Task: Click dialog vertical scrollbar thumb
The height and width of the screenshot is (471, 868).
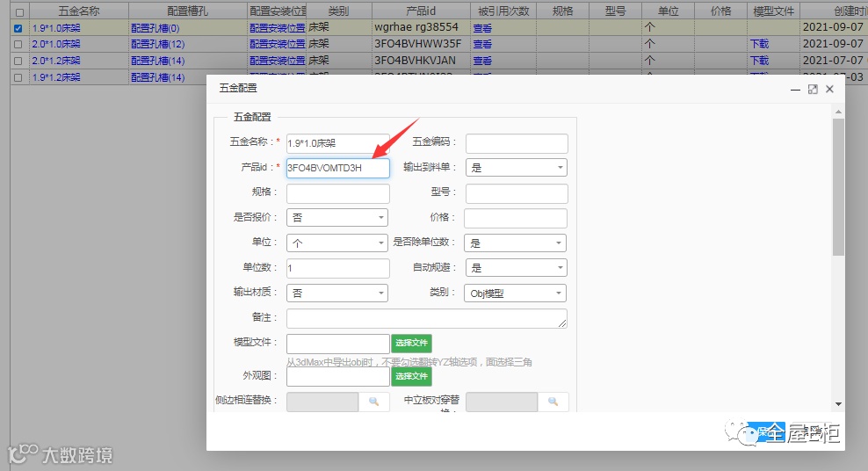Action: tap(838, 186)
